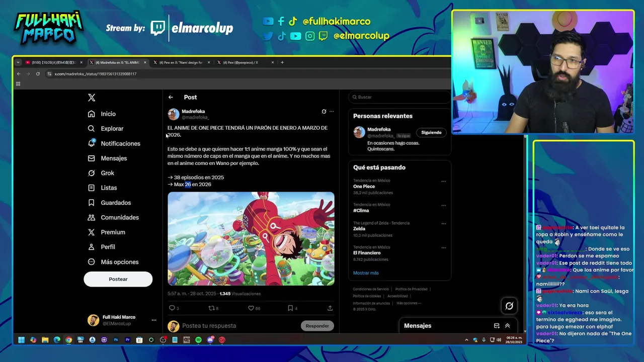Open Mensajes in the sidebar
This screenshot has height=362, width=644.
(x=107, y=158)
